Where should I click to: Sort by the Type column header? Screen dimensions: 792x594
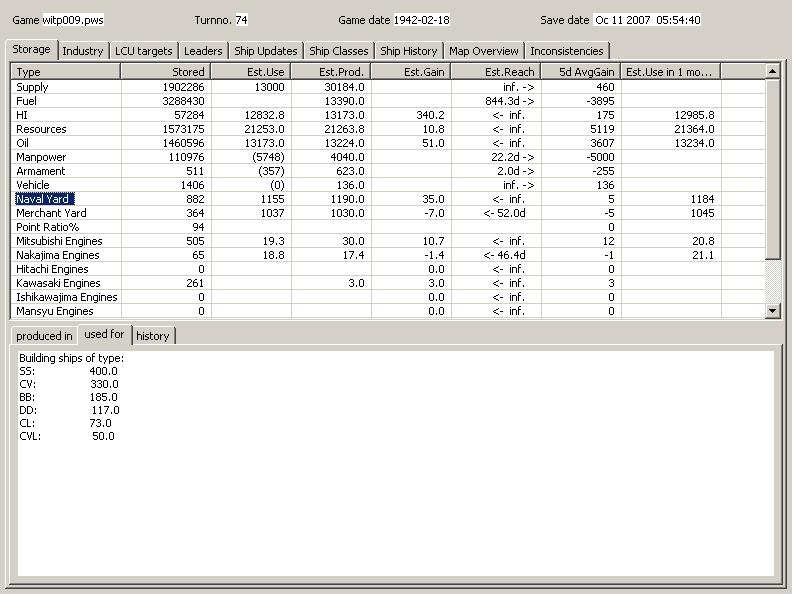(66, 72)
